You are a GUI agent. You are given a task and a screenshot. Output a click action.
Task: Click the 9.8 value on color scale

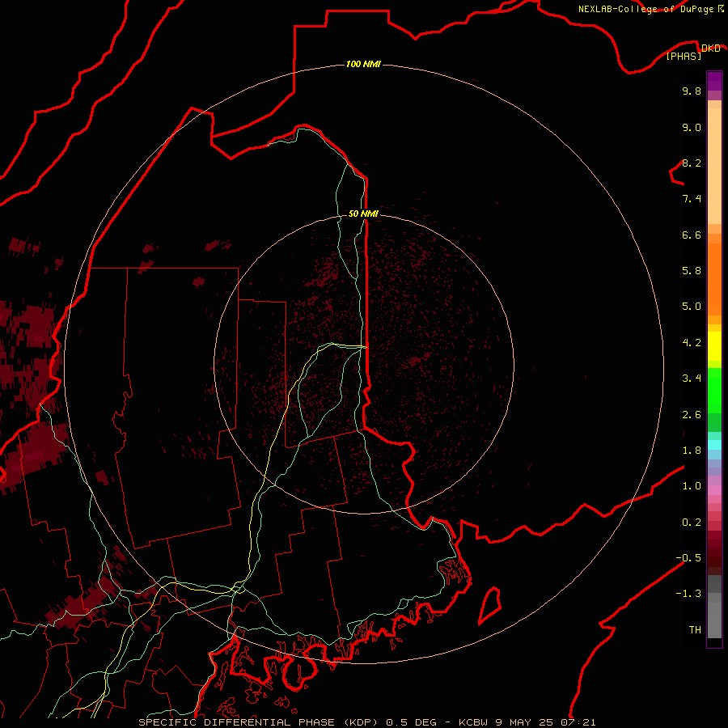[692, 91]
